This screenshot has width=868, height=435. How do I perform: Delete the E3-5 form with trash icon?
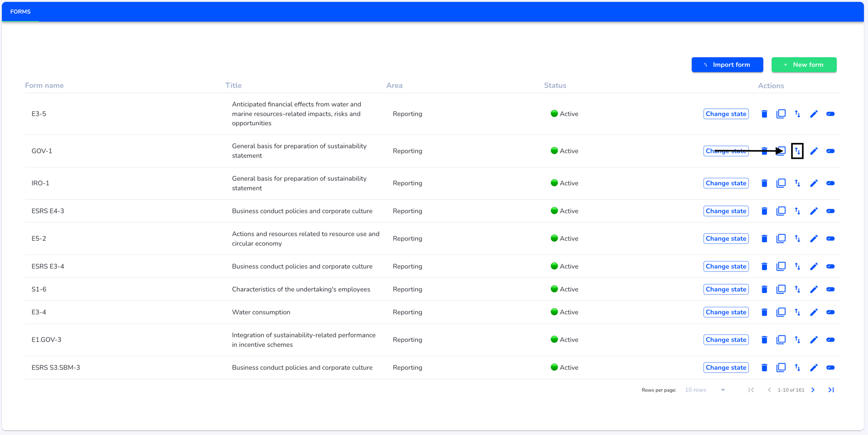click(x=764, y=114)
